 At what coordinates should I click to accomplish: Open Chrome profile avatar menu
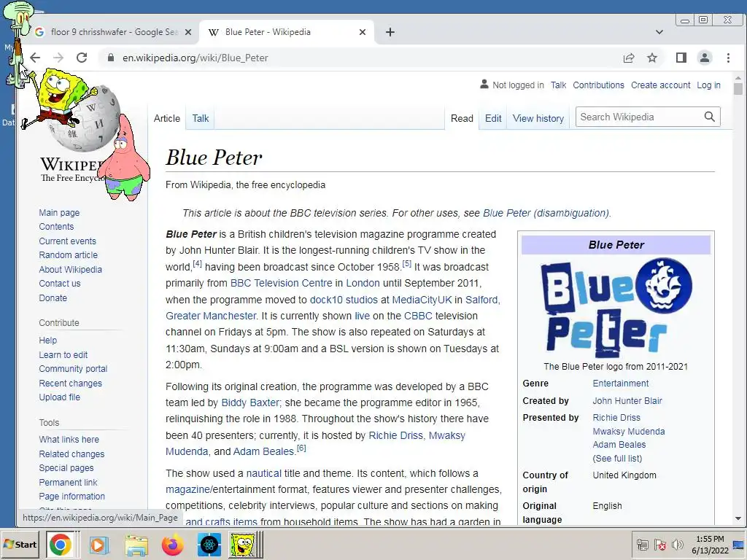(x=704, y=58)
